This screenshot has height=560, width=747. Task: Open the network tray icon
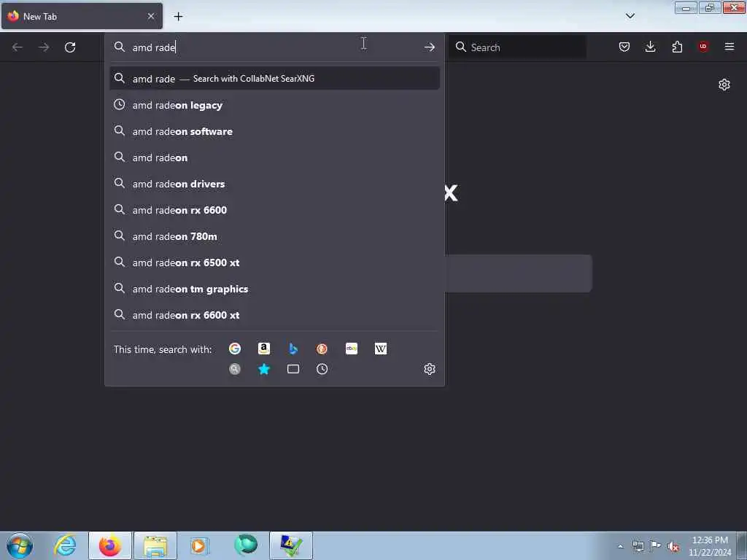(x=638, y=546)
